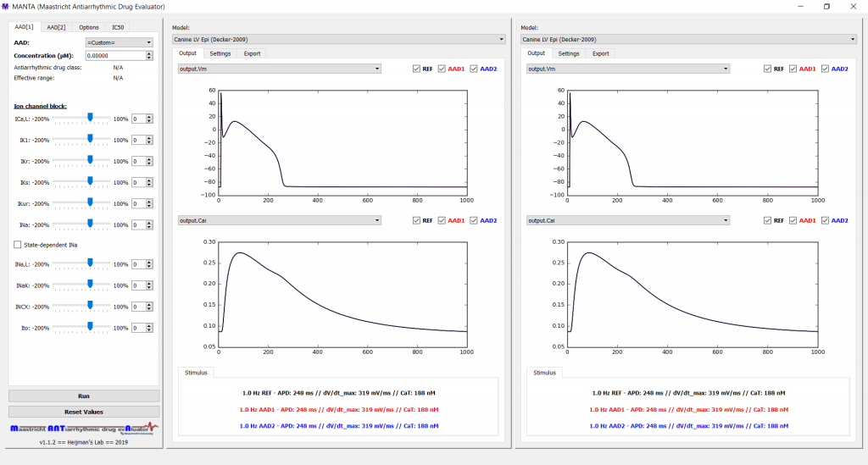Screen dimensions: 868x465
Task: Click the ICa,L percent value spinbox
Action: pyautogui.click(x=142, y=119)
